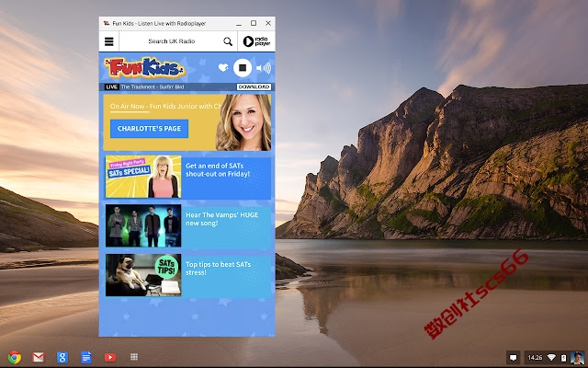
Task: Open YouTube from the shelf
Action: (110, 357)
